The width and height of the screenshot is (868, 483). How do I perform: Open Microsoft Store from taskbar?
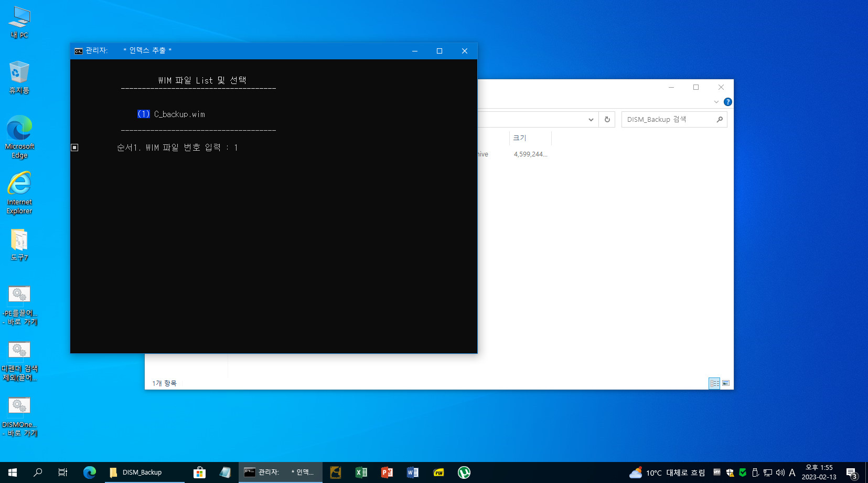pos(199,472)
